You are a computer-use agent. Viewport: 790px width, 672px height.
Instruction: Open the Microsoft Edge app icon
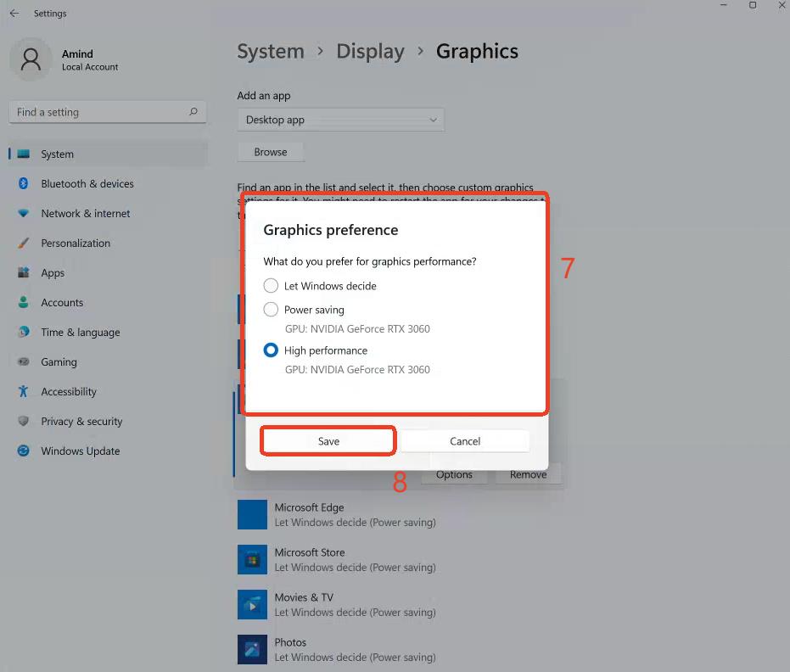point(252,515)
